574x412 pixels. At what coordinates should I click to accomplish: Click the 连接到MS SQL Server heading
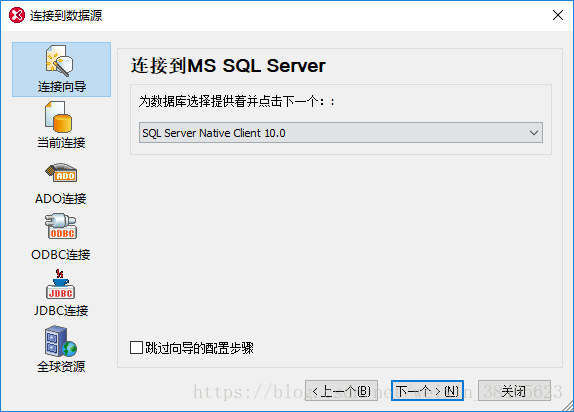(228, 66)
